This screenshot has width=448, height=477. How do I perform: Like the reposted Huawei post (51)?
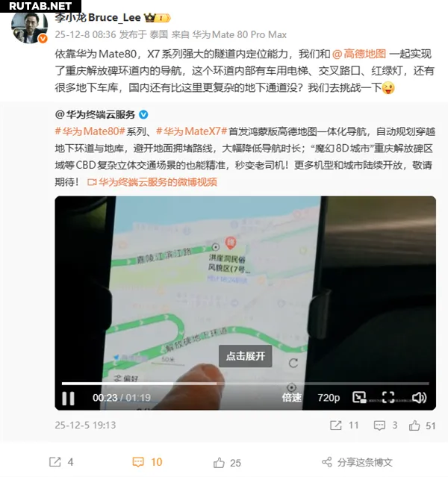tap(422, 425)
